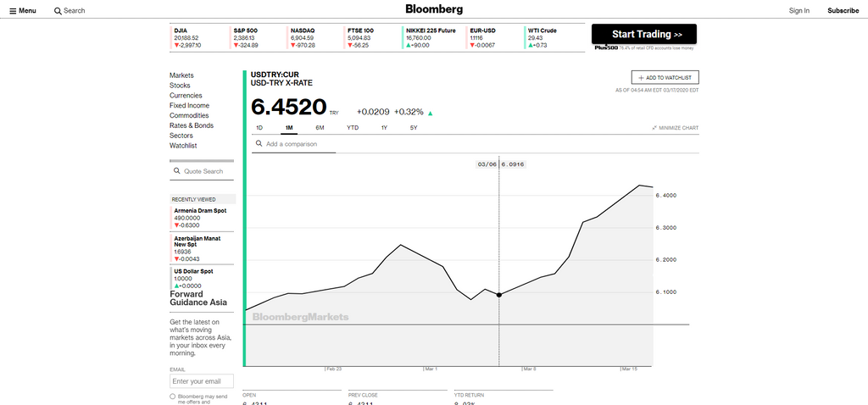The width and height of the screenshot is (868, 405).
Task: Go to Commodities section
Action: pos(189,115)
